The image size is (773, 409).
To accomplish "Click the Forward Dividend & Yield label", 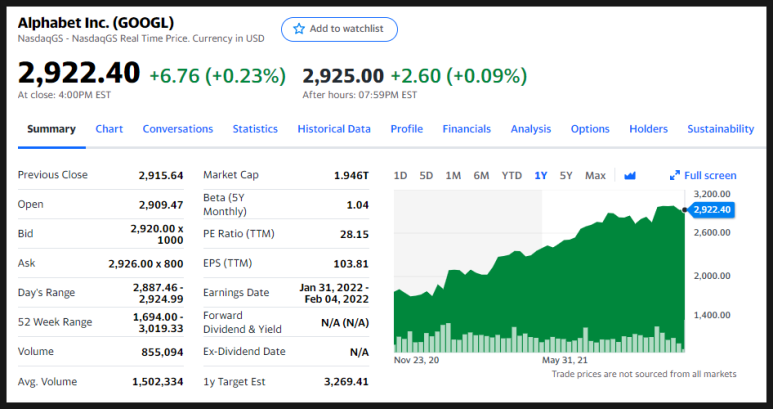I will tap(242, 322).
